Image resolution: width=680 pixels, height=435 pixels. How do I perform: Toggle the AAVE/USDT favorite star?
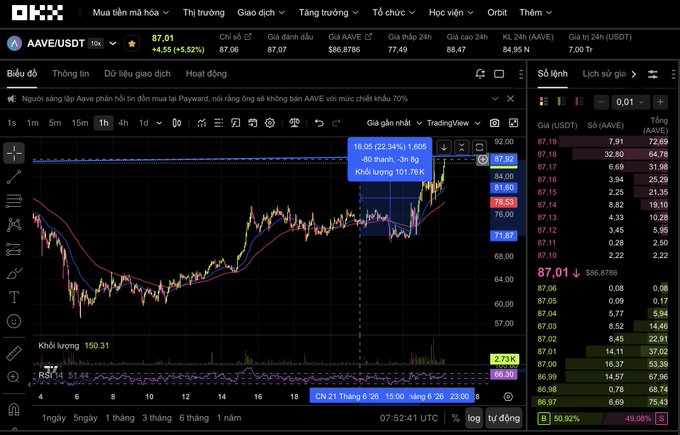point(132,43)
